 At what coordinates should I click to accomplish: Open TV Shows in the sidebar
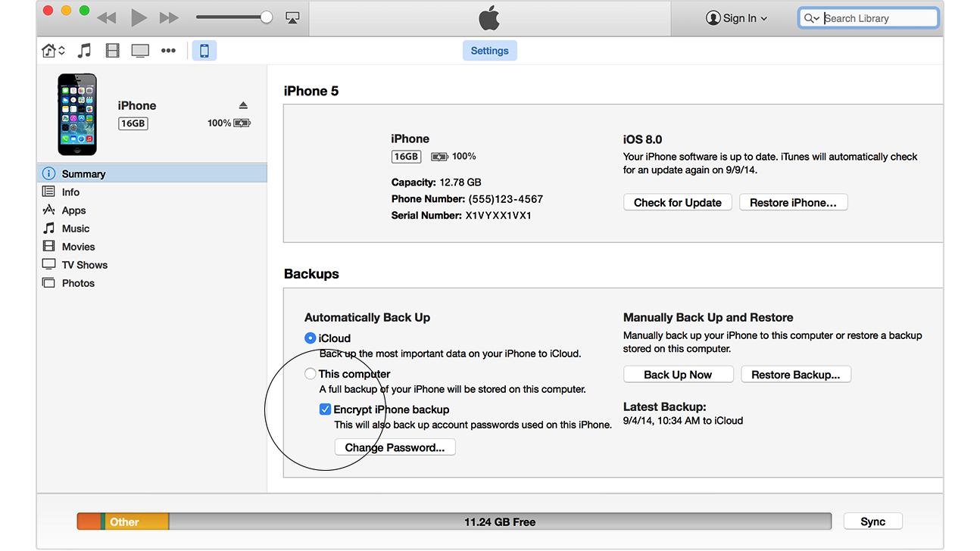coord(151,265)
